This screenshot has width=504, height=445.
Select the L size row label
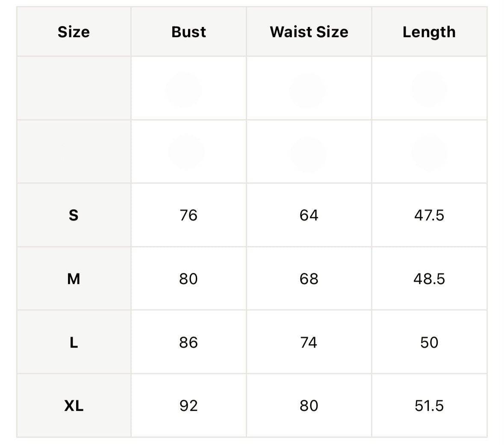[74, 343]
